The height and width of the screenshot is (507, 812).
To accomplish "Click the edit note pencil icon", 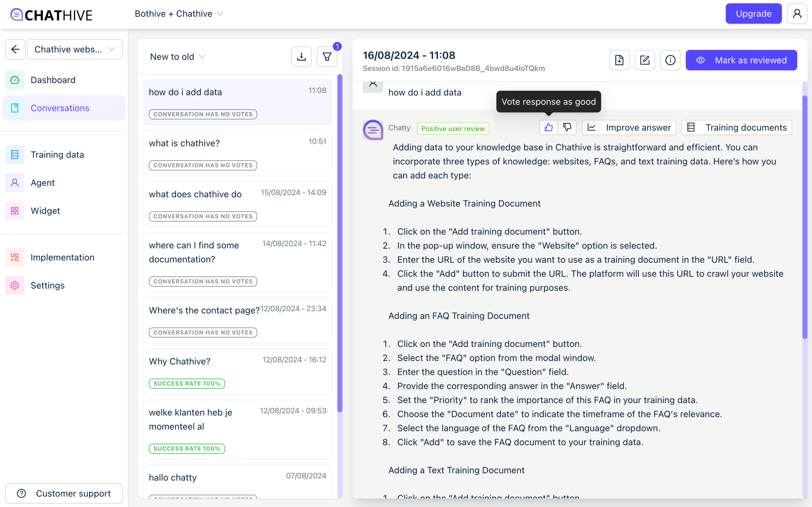I will point(645,60).
